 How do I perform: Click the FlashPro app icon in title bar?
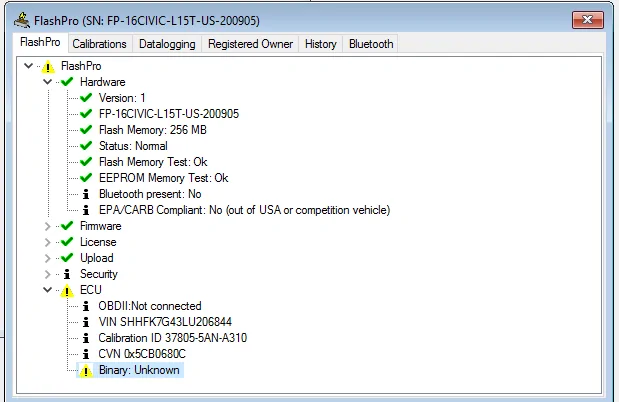[x=22, y=20]
